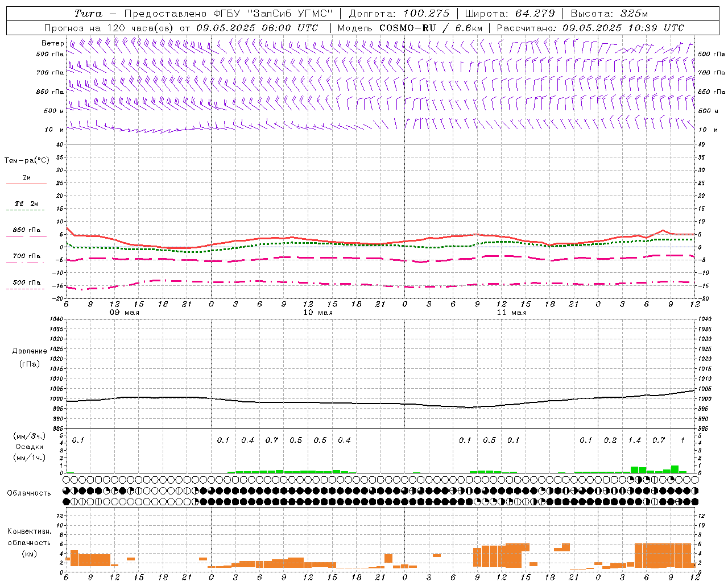Click the "Высота: 325м" header value

click(x=609, y=14)
